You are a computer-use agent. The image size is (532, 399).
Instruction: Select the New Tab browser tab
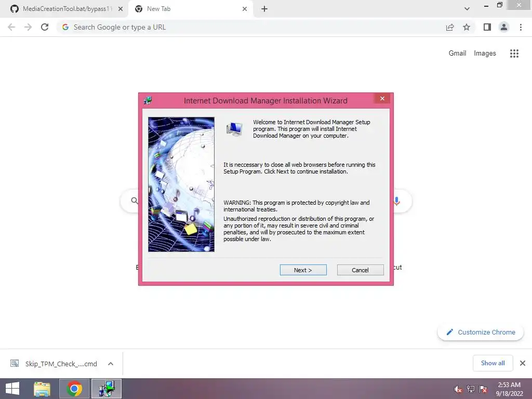[189, 9]
